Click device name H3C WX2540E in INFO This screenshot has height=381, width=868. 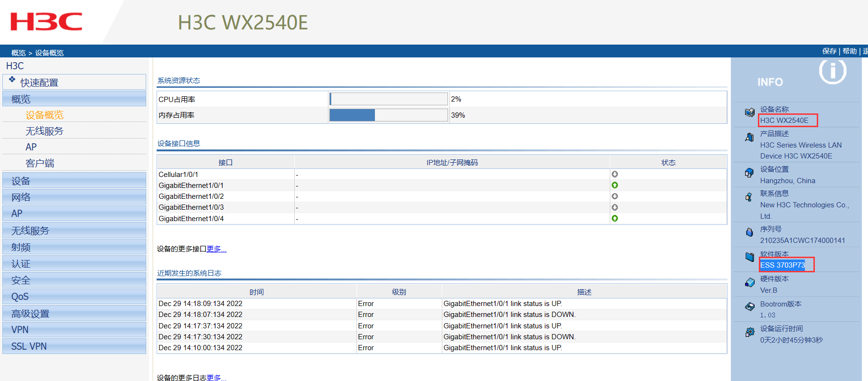[784, 121]
